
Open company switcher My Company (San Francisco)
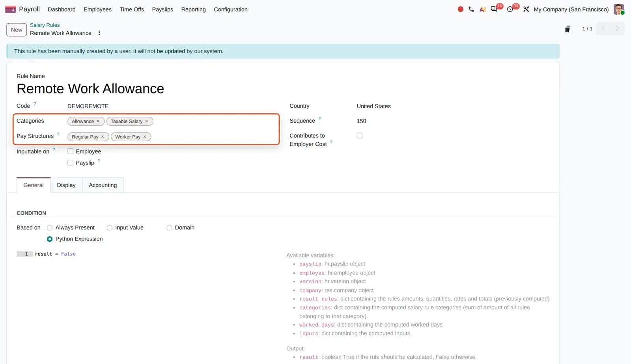571,9
